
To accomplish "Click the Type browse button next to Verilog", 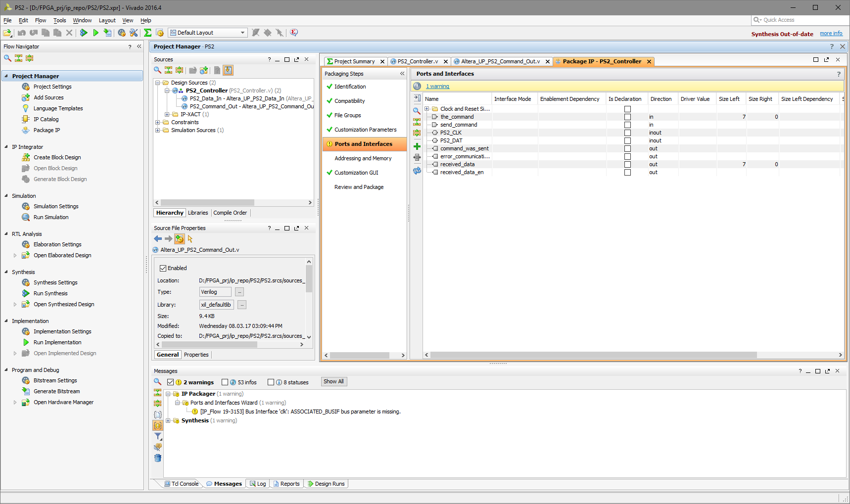I will (x=239, y=292).
